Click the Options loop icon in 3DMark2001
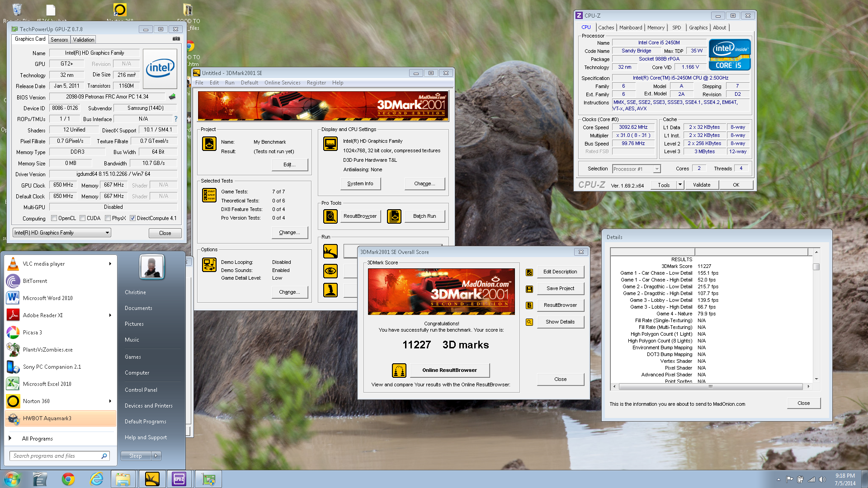 click(209, 265)
